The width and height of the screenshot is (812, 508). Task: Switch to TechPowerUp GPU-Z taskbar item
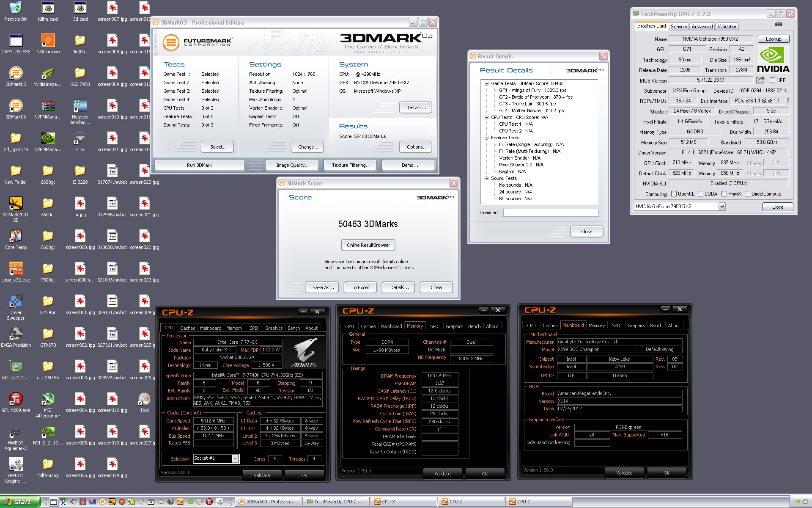coord(336,502)
